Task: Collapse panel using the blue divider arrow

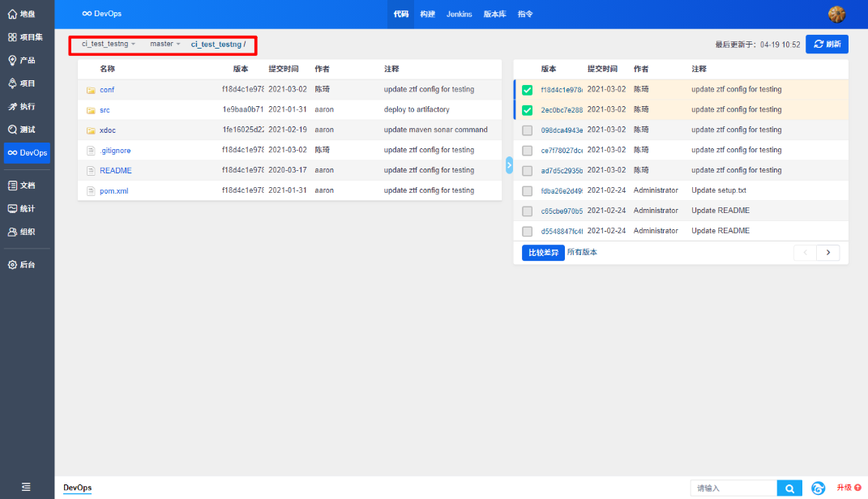Action: click(509, 165)
